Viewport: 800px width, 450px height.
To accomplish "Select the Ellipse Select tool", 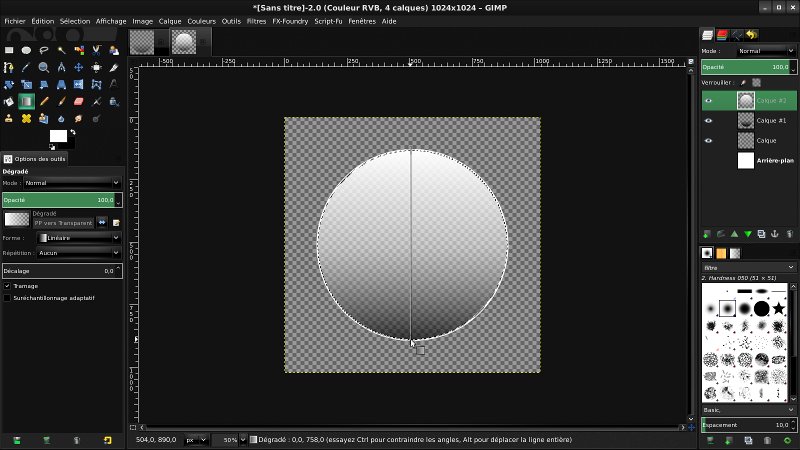I will point(27,50).
